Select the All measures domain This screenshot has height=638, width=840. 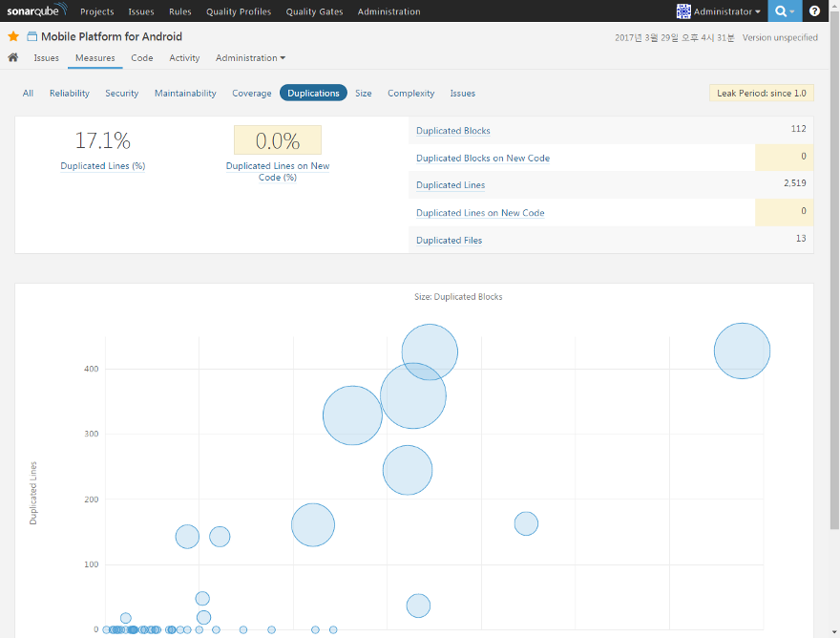tap(28, 93)
